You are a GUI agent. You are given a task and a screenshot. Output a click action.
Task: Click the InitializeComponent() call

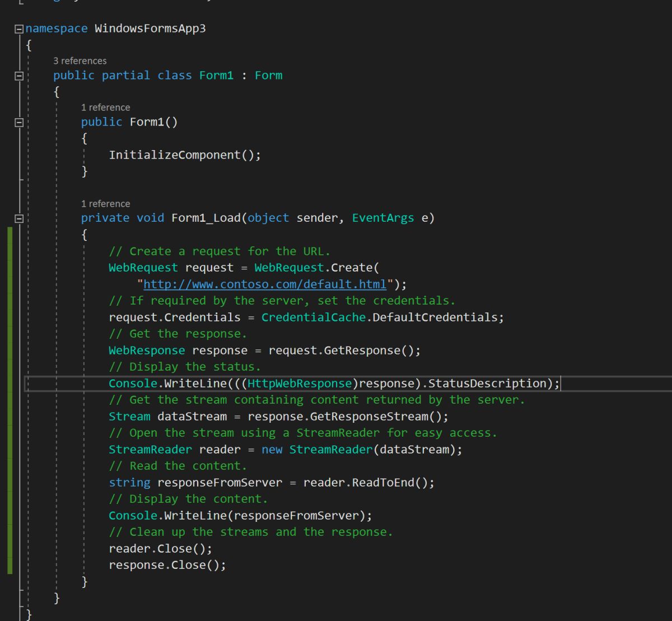[185, 155]
